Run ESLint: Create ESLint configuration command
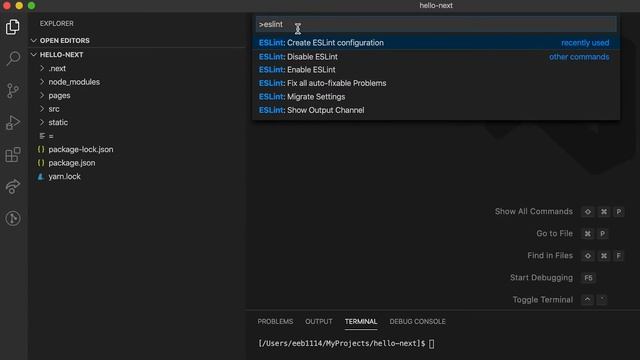The height and width of the screenshot is (360, 640). pos(436,43)
